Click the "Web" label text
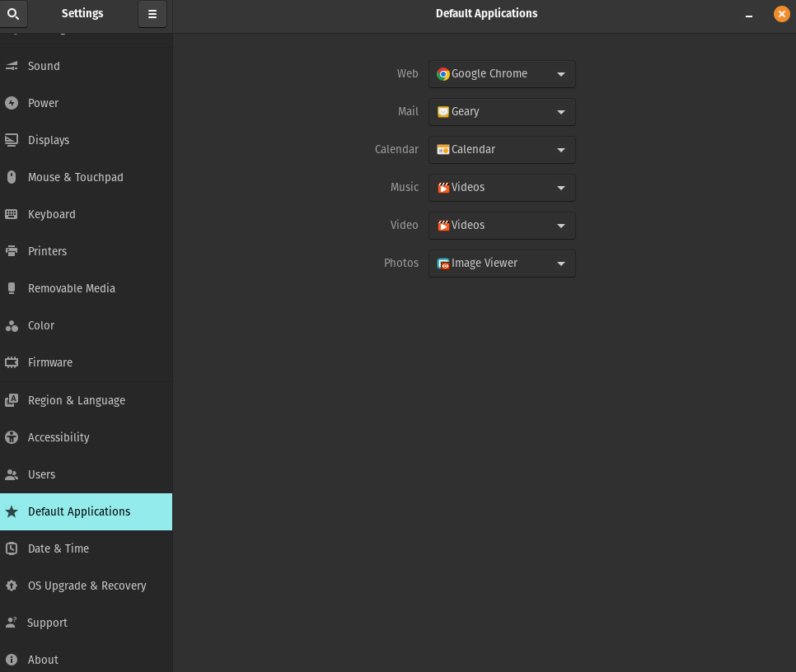 click(x=408, y=73)
